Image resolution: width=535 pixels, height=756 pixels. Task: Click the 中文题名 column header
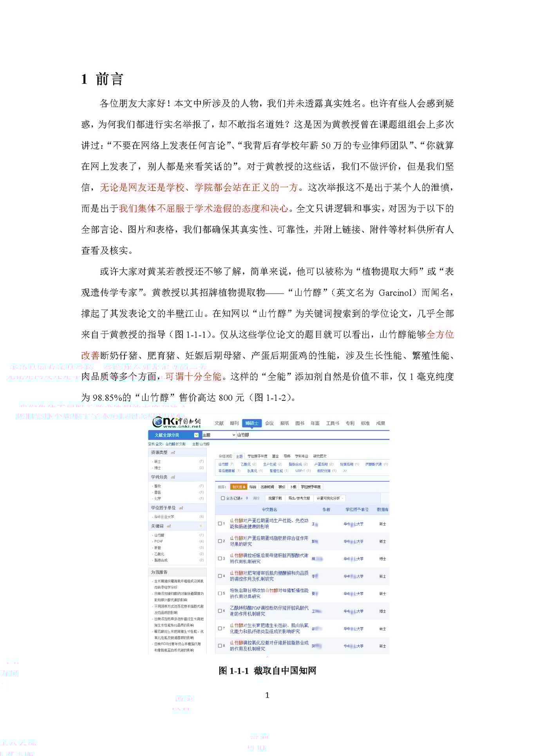[269, 510]
